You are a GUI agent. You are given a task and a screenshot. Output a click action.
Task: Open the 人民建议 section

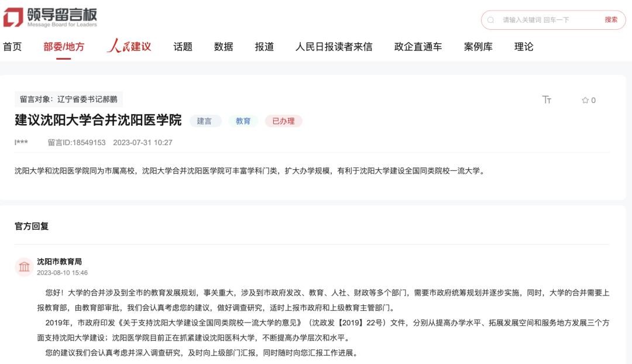point(129,46)
